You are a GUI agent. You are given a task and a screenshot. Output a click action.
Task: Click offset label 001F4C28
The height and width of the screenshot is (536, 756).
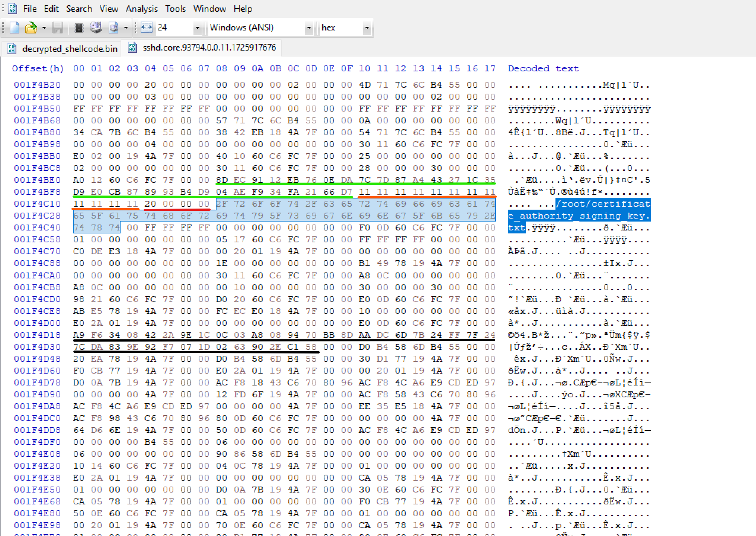(37, 216)
